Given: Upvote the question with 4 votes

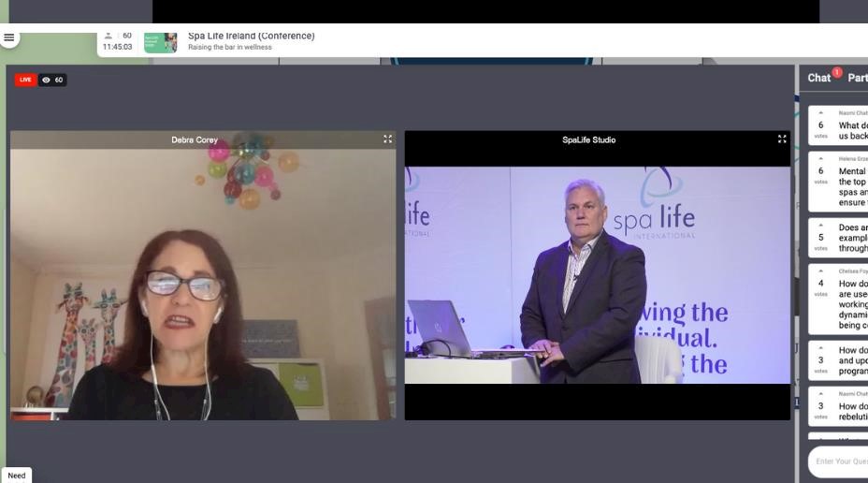Looking at the screenshot, I should coord(821,271).
